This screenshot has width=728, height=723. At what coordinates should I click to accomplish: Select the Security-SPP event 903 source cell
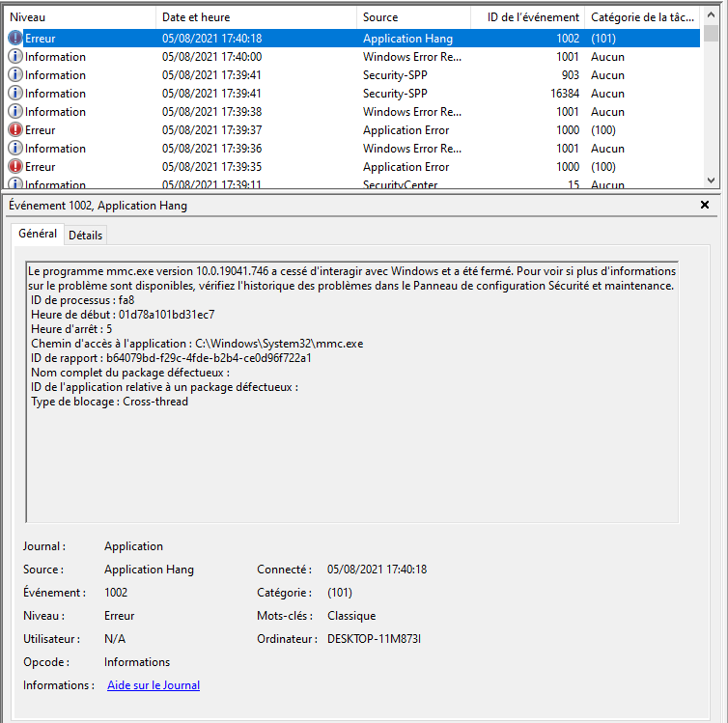(x=395, y=75)
